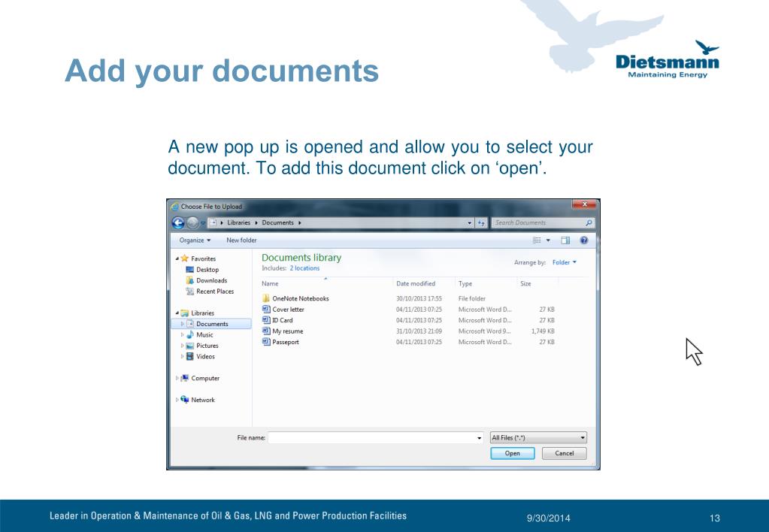Sort by the Type column header
This screenshot has width=769, height=532.
pos(465,283)
